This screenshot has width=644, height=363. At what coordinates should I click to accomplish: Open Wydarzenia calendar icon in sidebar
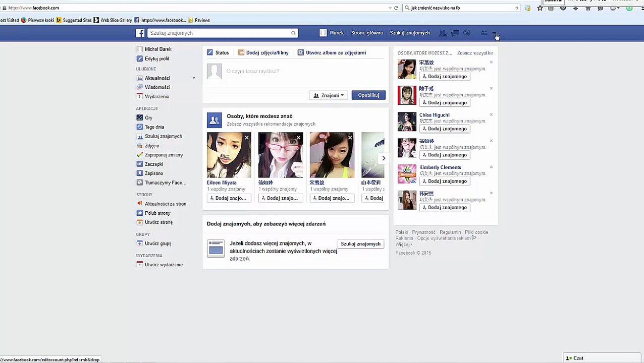[140, 96]
